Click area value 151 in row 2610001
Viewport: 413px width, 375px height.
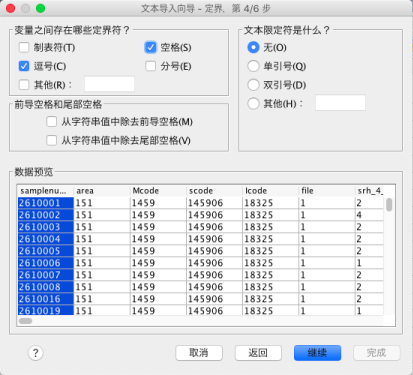tap(102, 203)
